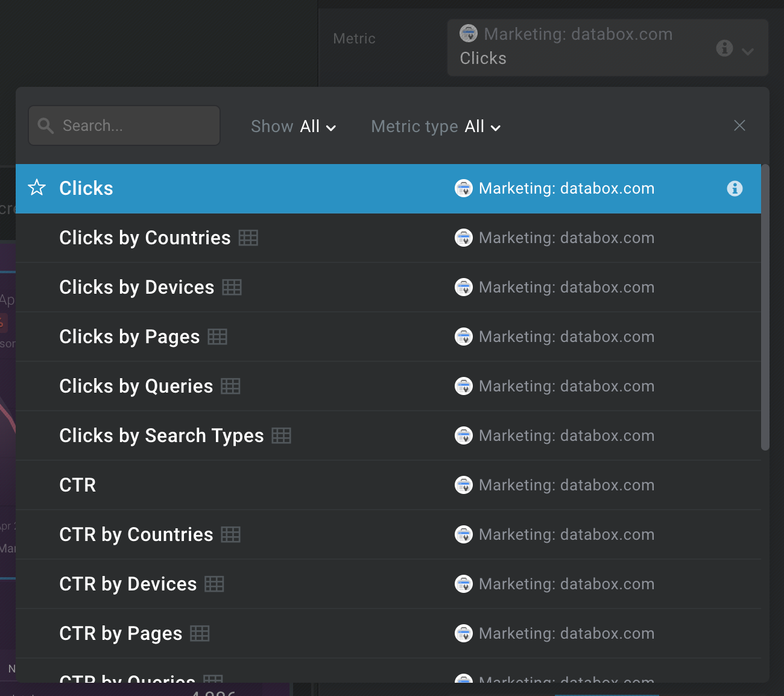
Task: Click data source icon in Metric selector field
Action: tap(469, 34)
